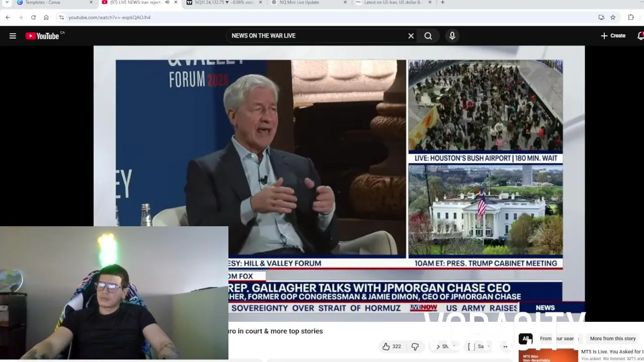Reload the page
Image resolution: width=644 pixels, height=362 pixels.
click(x=33, y=17)
